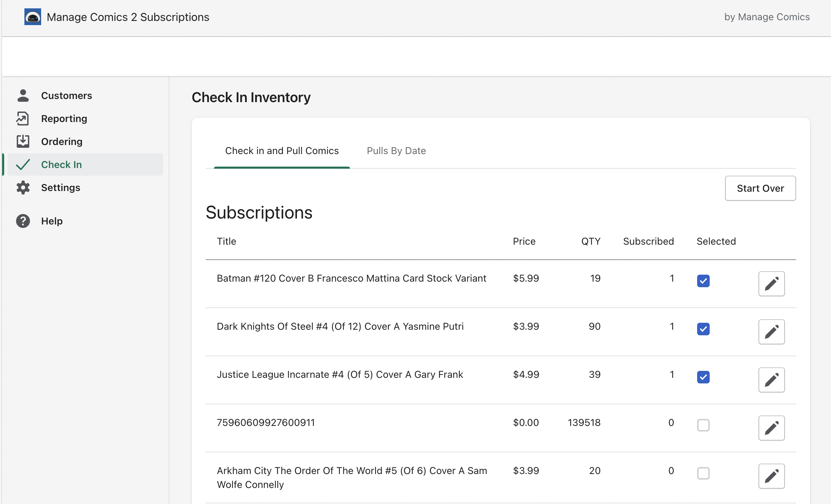Click the Ordering inbox download icon

(x=23, y=142)
